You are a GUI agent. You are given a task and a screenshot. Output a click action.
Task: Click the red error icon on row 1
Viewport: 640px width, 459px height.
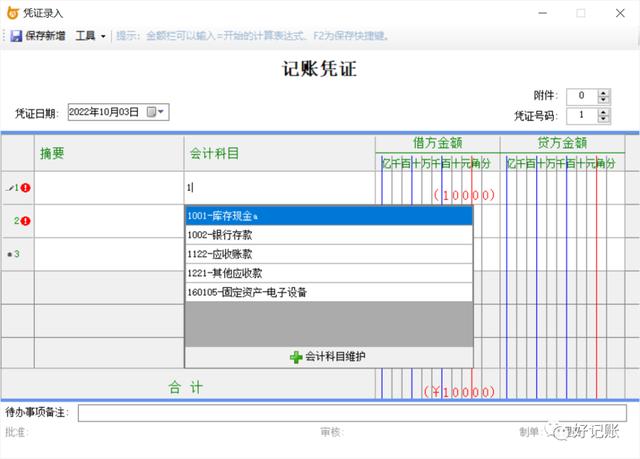click(x=26, y=188)
